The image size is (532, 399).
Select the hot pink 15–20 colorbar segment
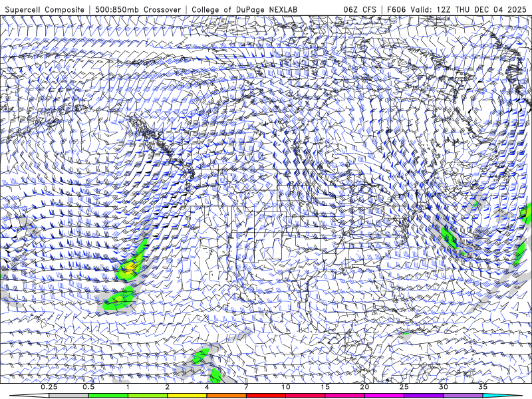(344, 396)
